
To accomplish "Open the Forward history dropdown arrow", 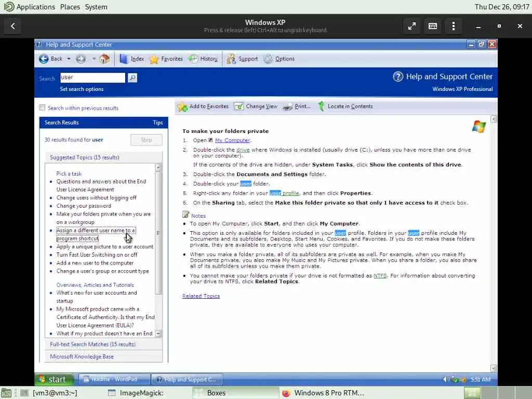I will (94, 59).
